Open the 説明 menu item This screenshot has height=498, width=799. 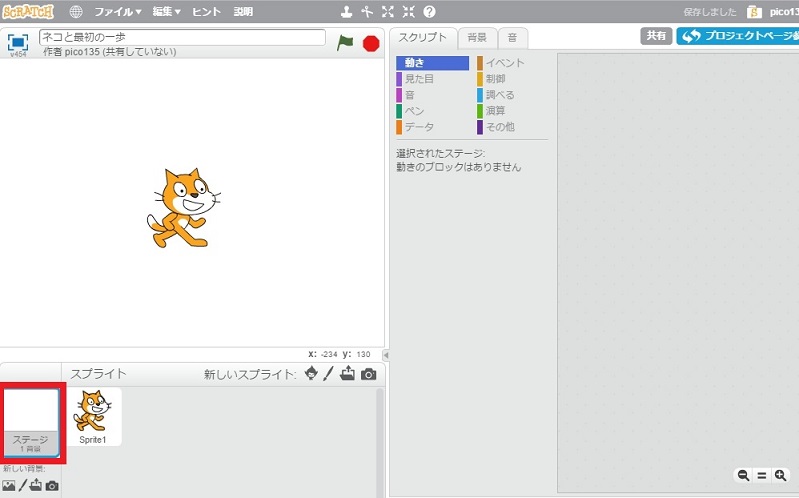pos(243,11)
